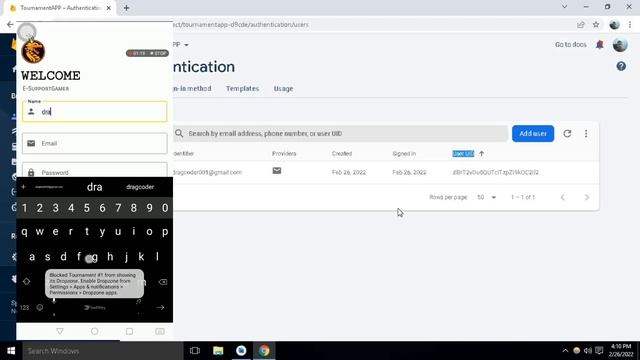This screenshot has width=640, height=360.
Task: Click the browser address bar URL
Action: tap(241, 24)
